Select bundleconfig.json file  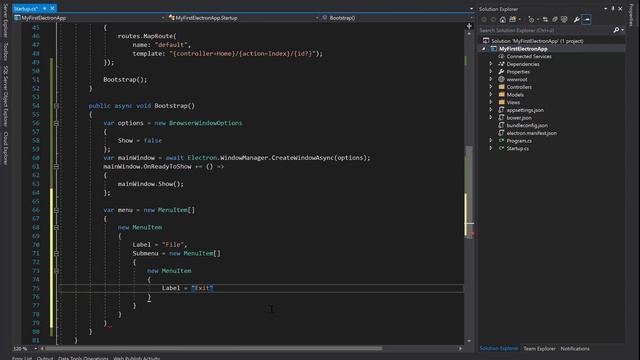[x=527, y=125]
